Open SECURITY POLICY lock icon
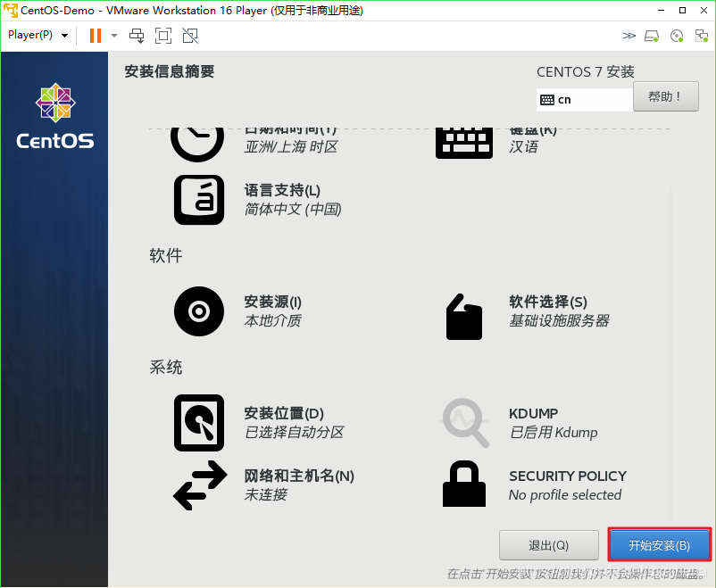 464,484
